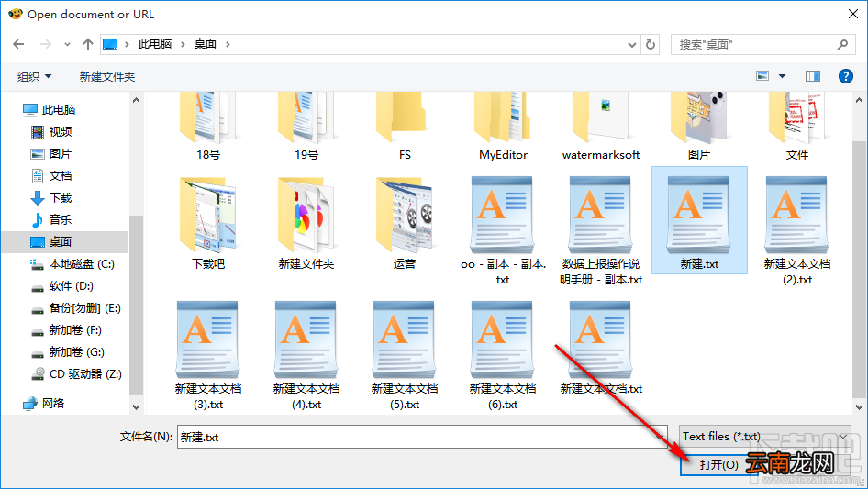Click 新建文件夹 toolbar button
The width and height of the screenshot is (868, 489).
coord(106,76)
